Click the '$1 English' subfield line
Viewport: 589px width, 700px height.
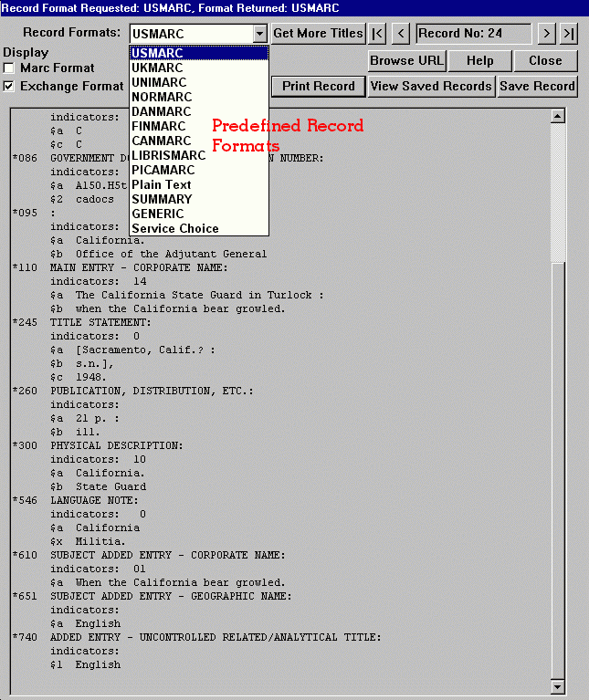pyautogui.click(x=85, y=664)
